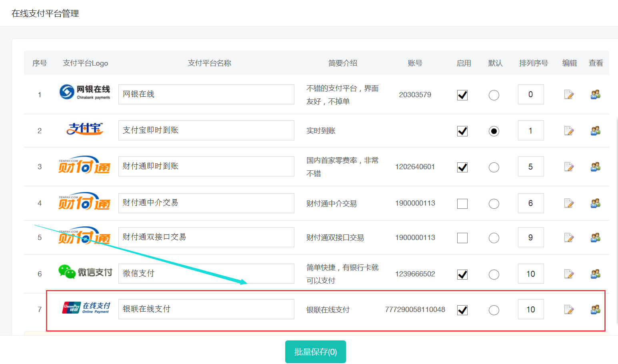
Task: Click the 微信支付 logo image
Action: click(85, 272)
